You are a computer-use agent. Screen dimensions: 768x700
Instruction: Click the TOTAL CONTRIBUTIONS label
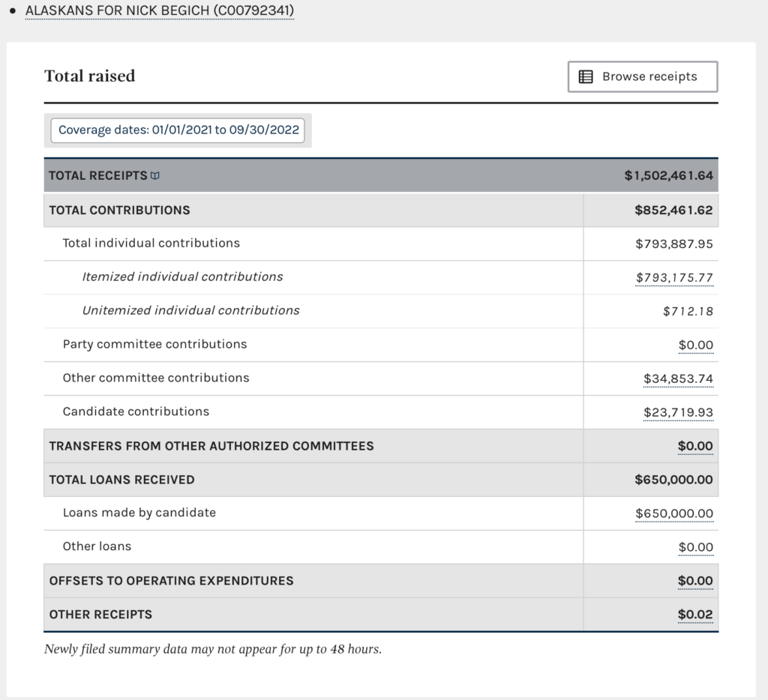pyautogui.click(x=119, y=210)
